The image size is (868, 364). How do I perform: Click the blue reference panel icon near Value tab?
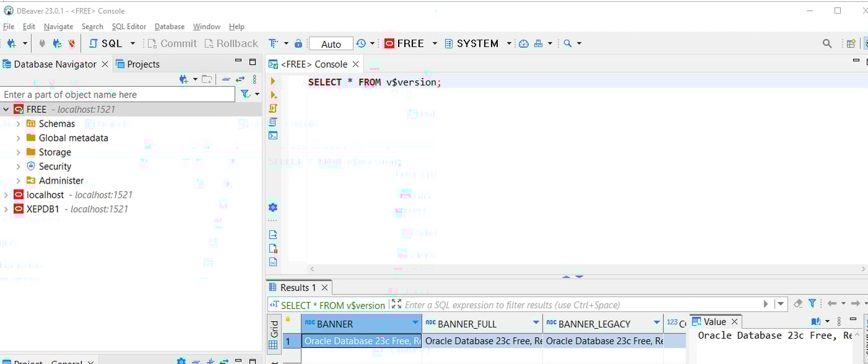814,321
